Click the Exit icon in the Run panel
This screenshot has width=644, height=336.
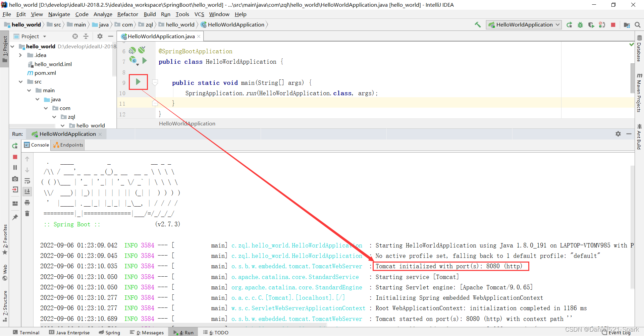[x=15, y=190]
